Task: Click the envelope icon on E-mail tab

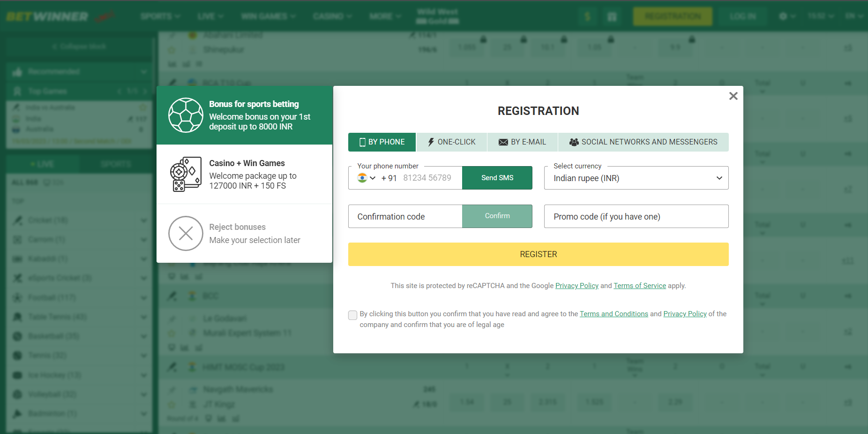Action: pyautogui.click(x=503, y=142)
